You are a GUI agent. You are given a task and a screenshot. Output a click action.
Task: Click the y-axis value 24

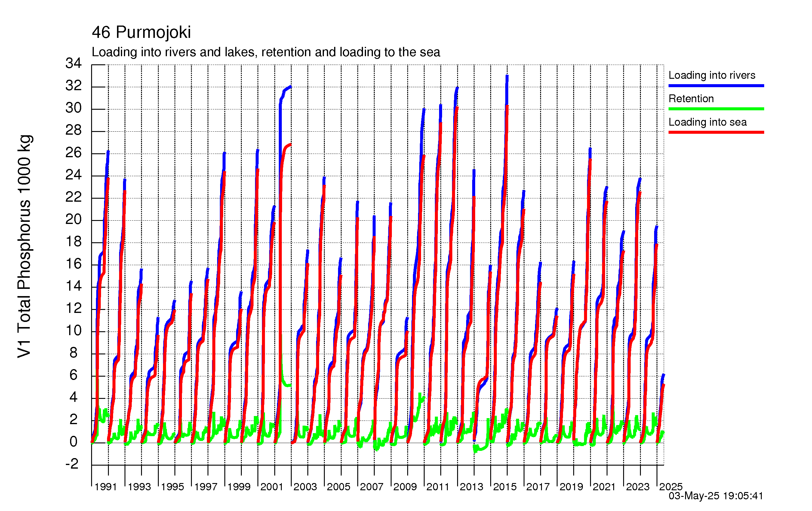73,175
